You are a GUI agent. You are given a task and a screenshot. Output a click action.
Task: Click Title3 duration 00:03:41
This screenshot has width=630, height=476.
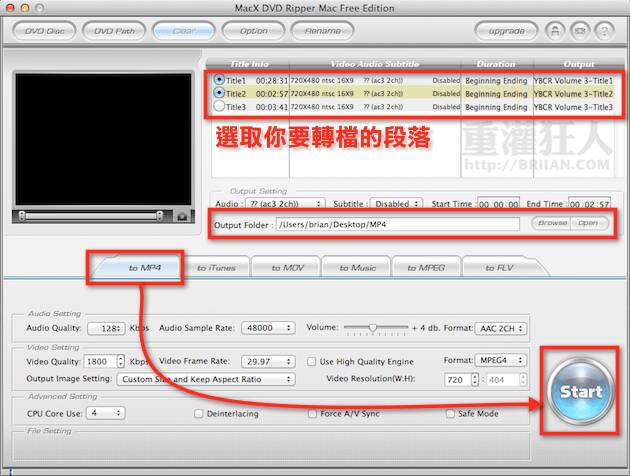tap(272, 107)
